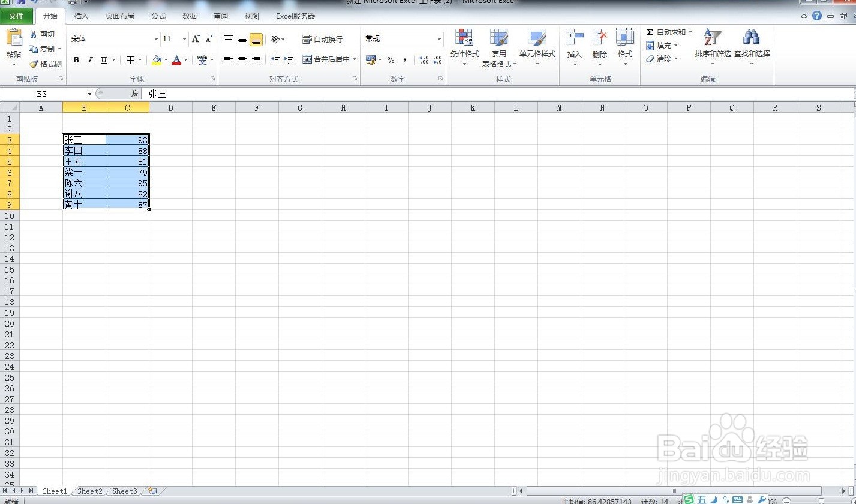Apply red font color A icon

[176, 60]
